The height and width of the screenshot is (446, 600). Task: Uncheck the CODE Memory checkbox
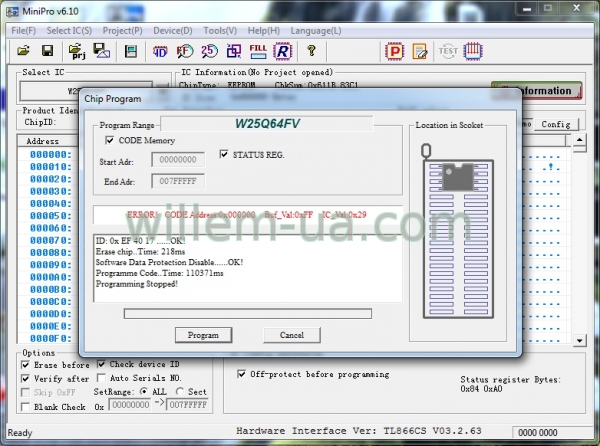point(109,140)
